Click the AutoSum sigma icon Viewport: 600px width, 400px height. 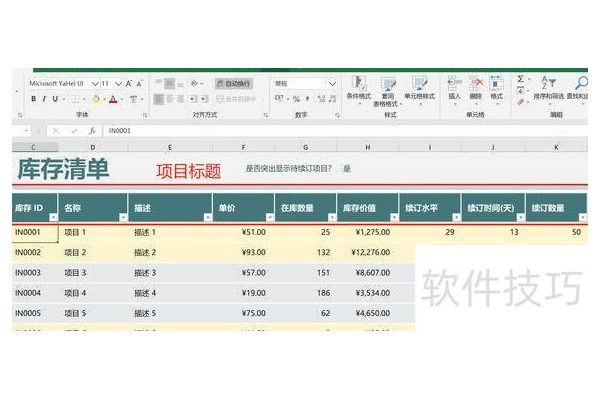coord(520,79)
